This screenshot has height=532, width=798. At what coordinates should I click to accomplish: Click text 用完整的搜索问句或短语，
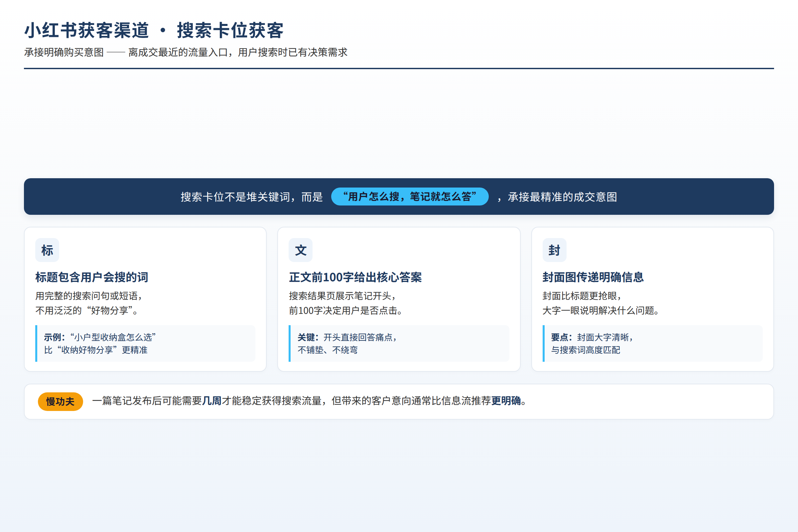tap(89, 296)
